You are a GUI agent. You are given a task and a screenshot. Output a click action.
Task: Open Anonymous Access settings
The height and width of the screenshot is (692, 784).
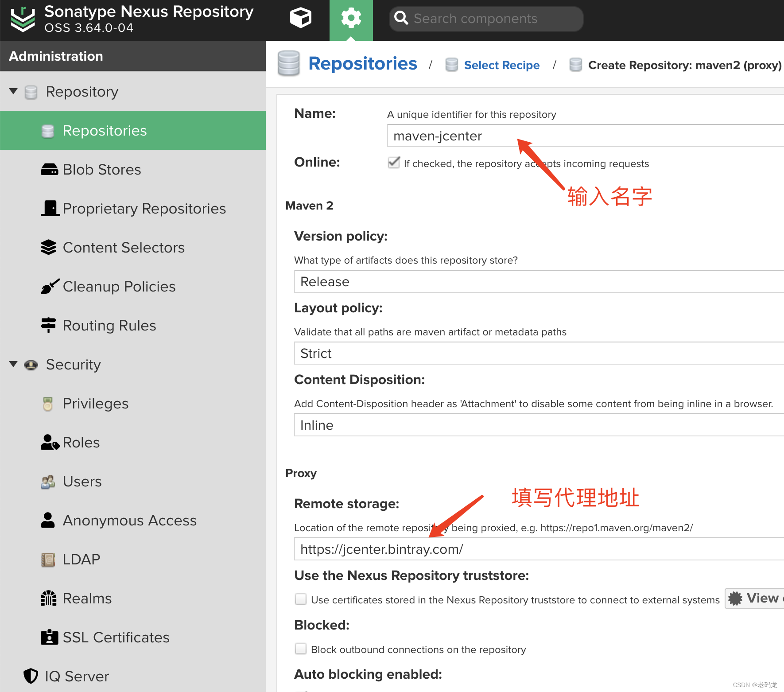[133, 520]
